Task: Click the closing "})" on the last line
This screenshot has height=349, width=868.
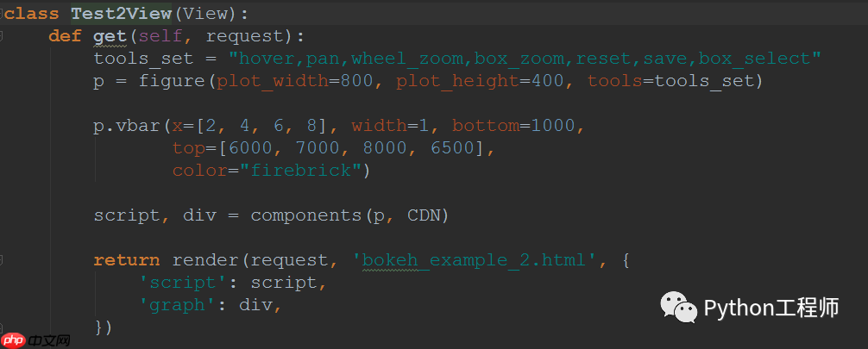Action: click(x=104, y=327)
